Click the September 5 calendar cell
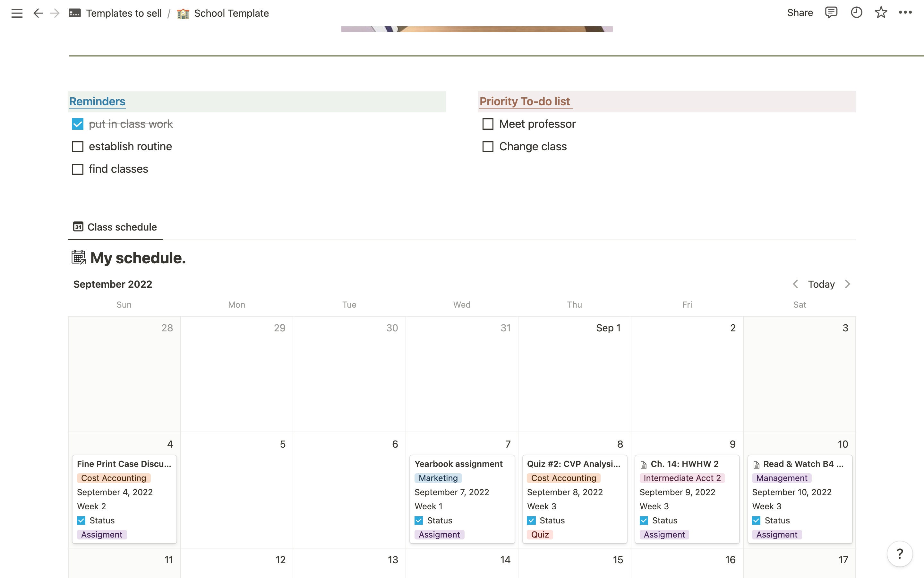The image size is (924, 578). (x=237, y=490)
